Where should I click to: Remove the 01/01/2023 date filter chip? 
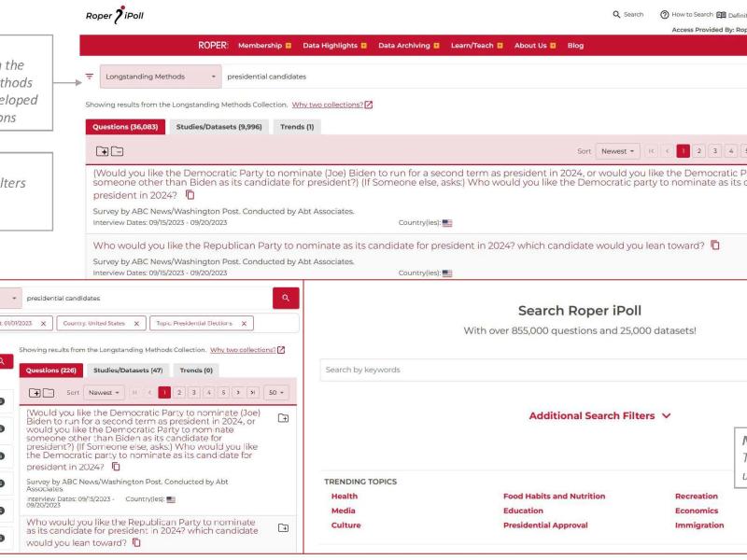[43, 323]
